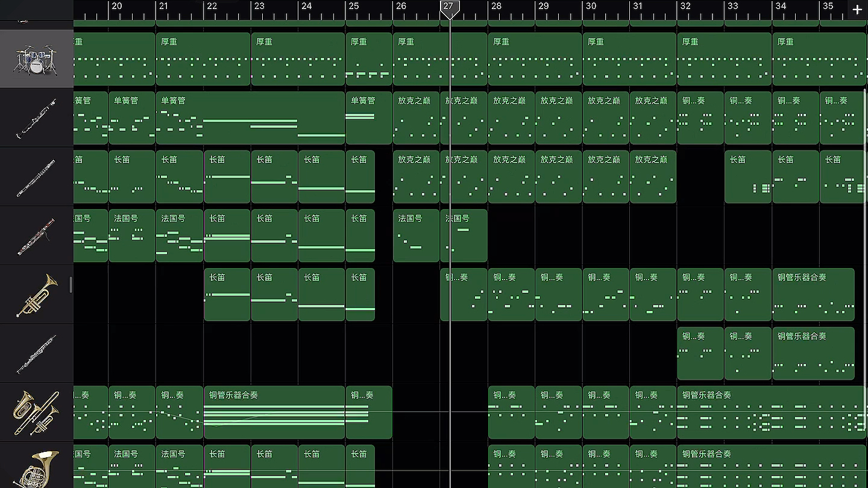This screenshot has width=868, height=488.
Task: Select the brass ensemble track icon
Action: 36,413
